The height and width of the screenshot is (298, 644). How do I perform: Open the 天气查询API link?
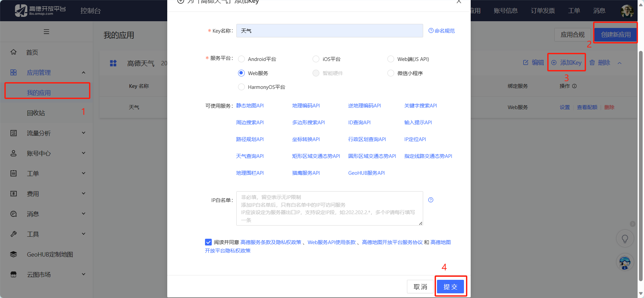point(250,156)
